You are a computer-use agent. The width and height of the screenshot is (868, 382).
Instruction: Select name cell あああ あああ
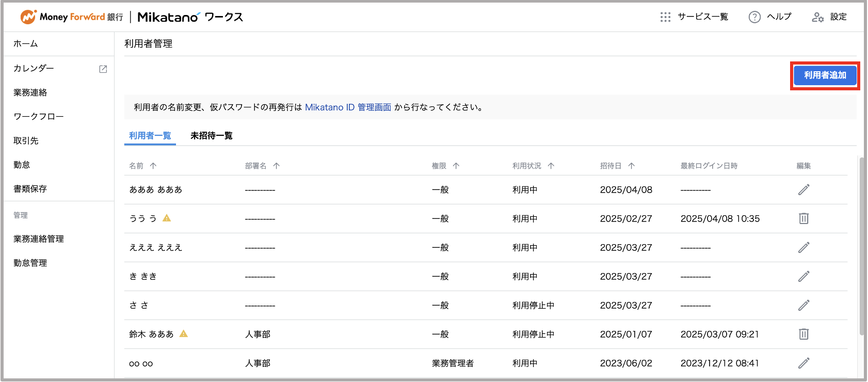click(x=155, y=189)
